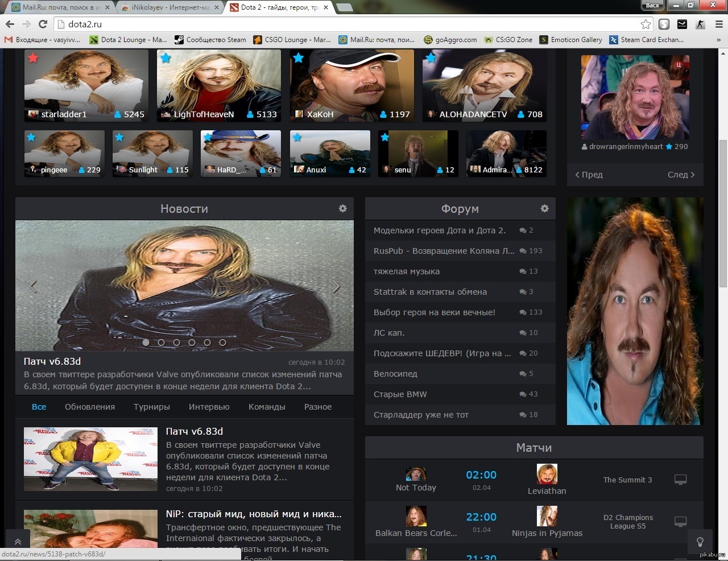Switch to the Разное news tab
Image resolution: width=728 pixels, height=561 pixels.
318,407
